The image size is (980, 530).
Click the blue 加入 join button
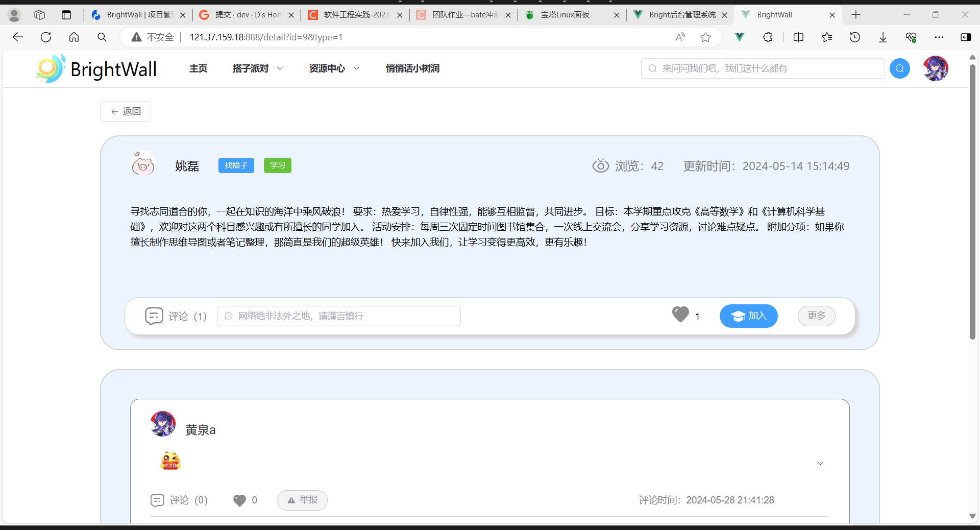click(749, 316)
